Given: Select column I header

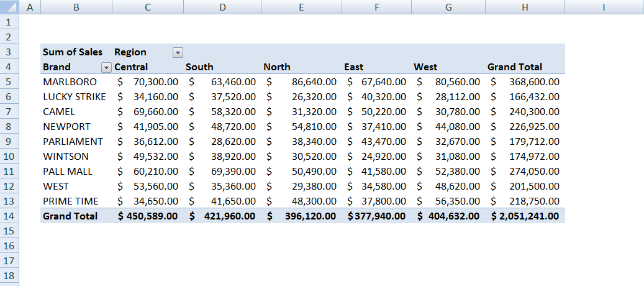Looking at the screenshot, I should tap(604, 7).
